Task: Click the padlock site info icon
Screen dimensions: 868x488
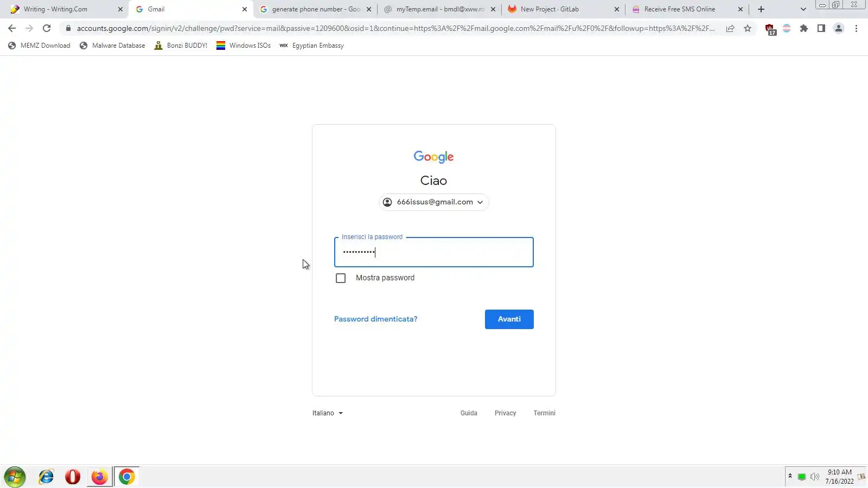Action: click(x=68, y=28)
